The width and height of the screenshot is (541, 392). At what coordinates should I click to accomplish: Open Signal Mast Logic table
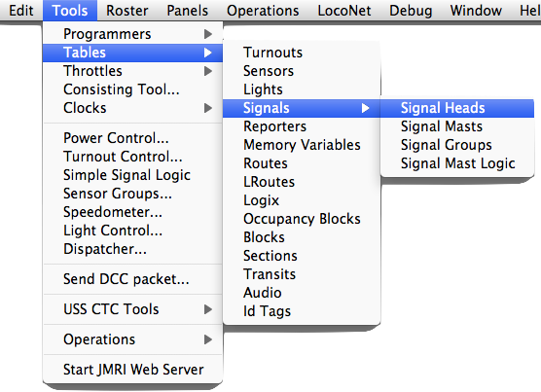tap(457, 163)
